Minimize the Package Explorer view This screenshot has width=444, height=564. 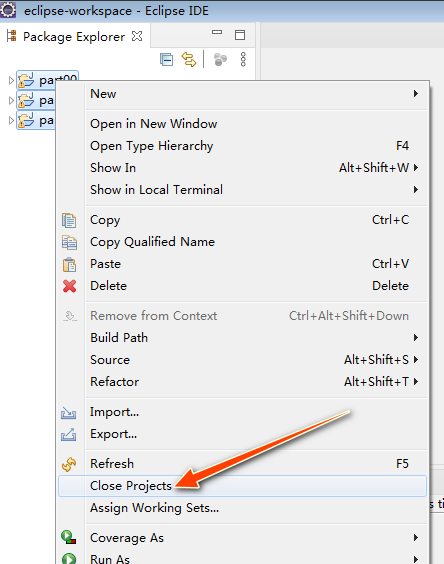point(217,32)
